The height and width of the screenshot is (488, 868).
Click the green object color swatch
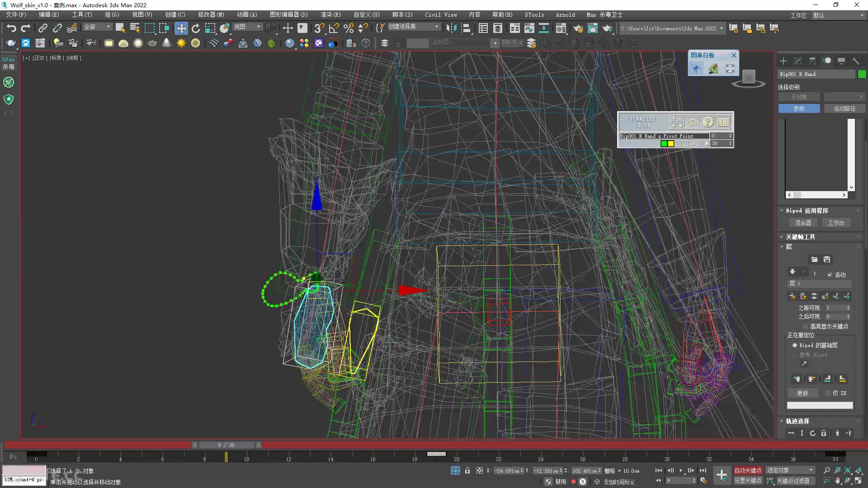[x=862, y=74]
